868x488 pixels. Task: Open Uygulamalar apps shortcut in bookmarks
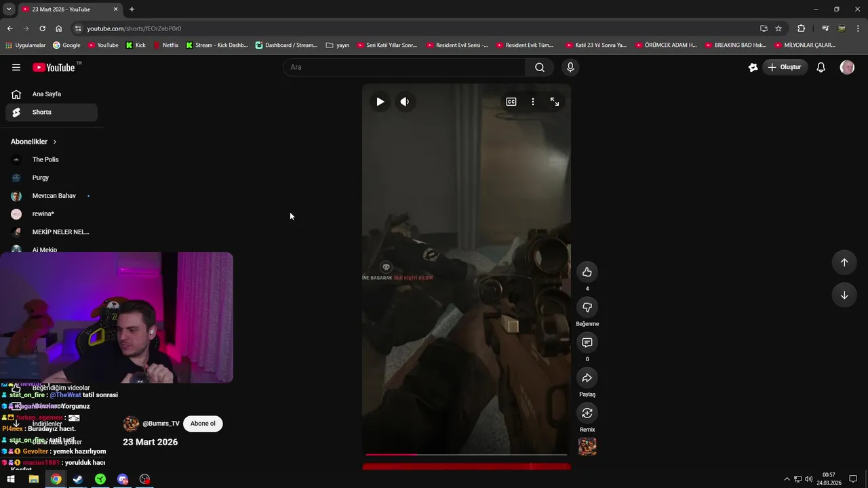(x=25, y=45)
